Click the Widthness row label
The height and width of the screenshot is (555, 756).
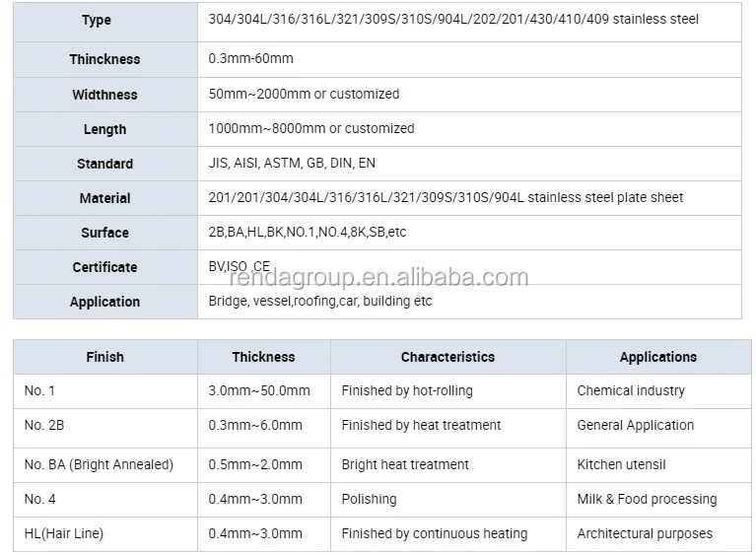pos(104,95)
